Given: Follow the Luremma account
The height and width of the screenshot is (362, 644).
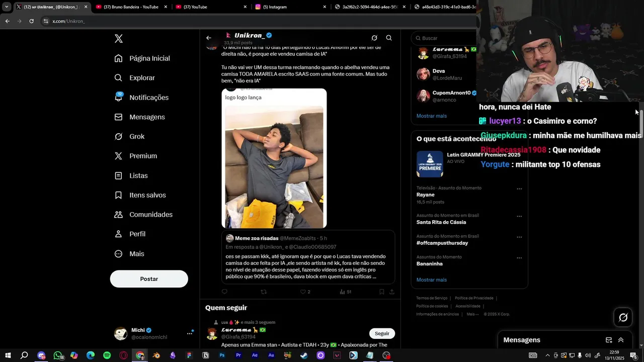Looking at the screenshot, I should tap(382, 333).
